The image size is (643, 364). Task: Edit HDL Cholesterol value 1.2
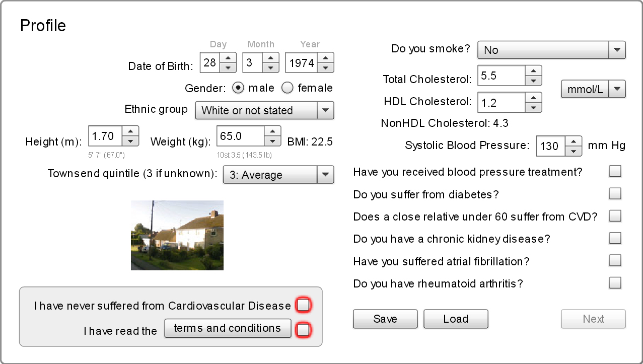[x=502, y=102]
